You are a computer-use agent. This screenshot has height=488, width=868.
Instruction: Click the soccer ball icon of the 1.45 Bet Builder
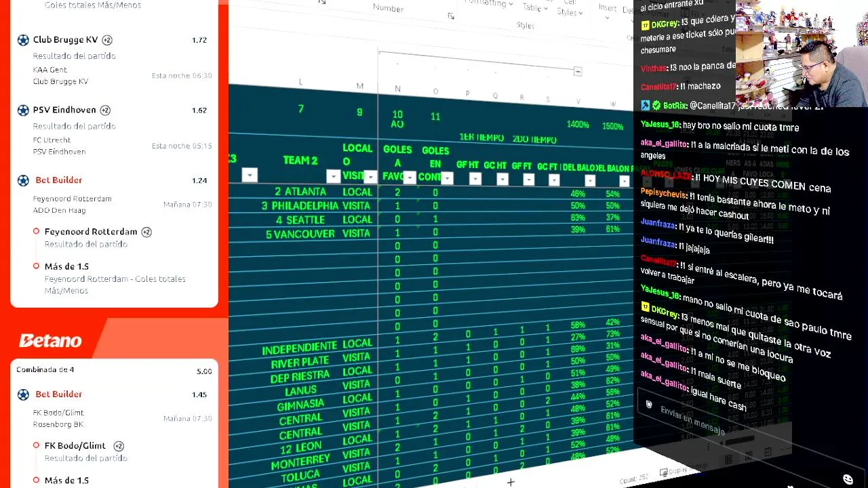(x=23, y=394)
